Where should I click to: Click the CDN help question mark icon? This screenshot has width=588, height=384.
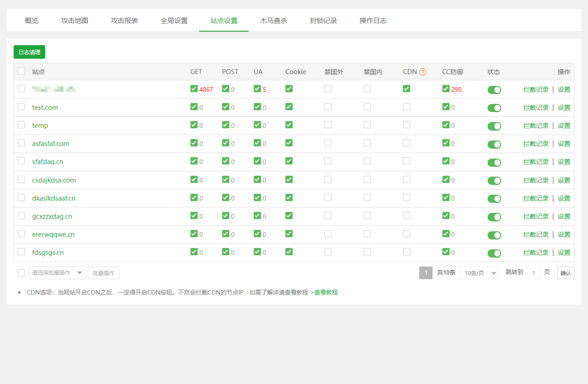tap(423, 72)
